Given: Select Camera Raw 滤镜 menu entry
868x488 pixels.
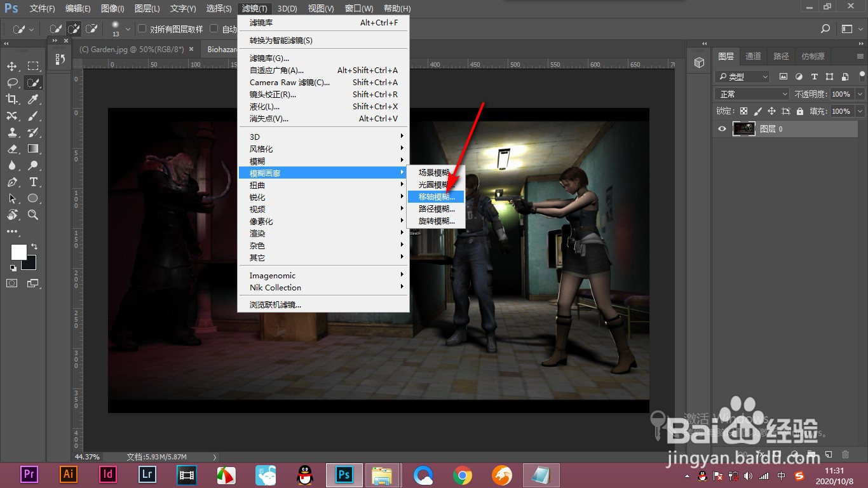Looking at the screenshot, I should click(x=323, y=83).
